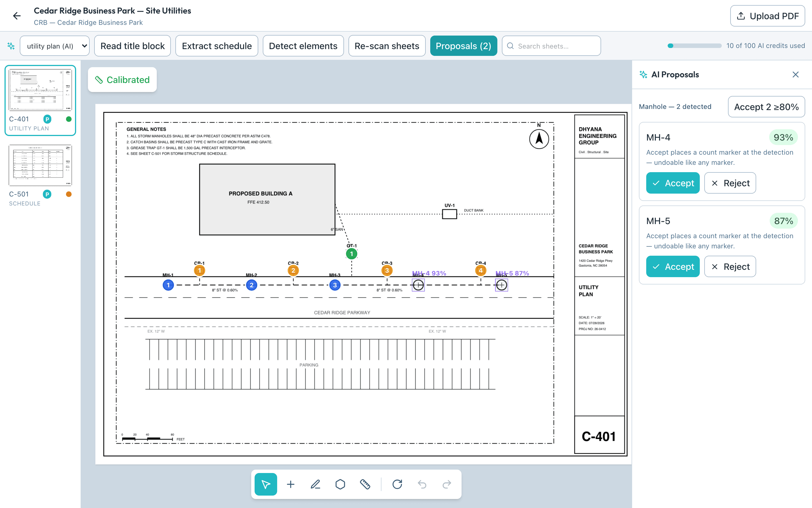Click the undo arrow
812x508 pixels.
pyautogui.click(x=422, y=485)
